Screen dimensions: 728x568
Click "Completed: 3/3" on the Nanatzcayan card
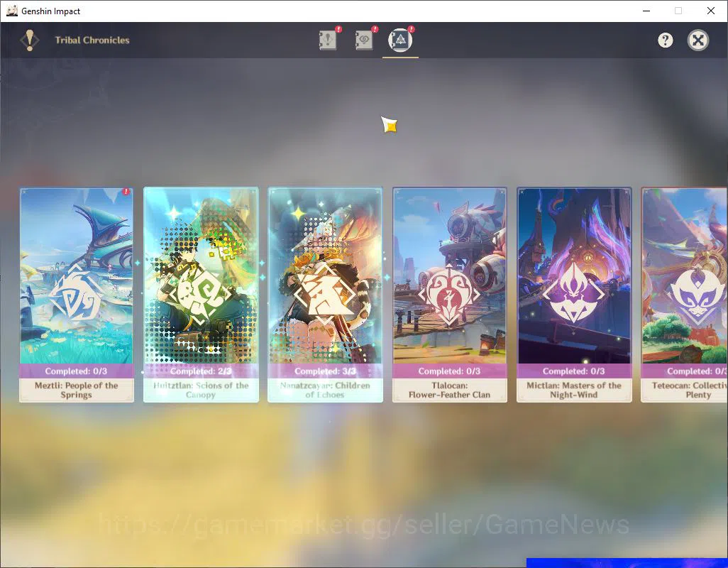click(x=325, y=371)
